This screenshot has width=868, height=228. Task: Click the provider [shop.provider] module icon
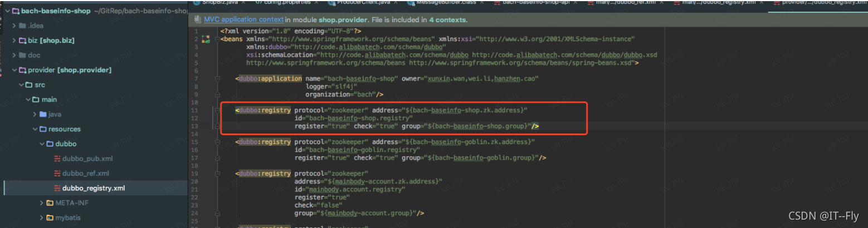pos(22,70)
